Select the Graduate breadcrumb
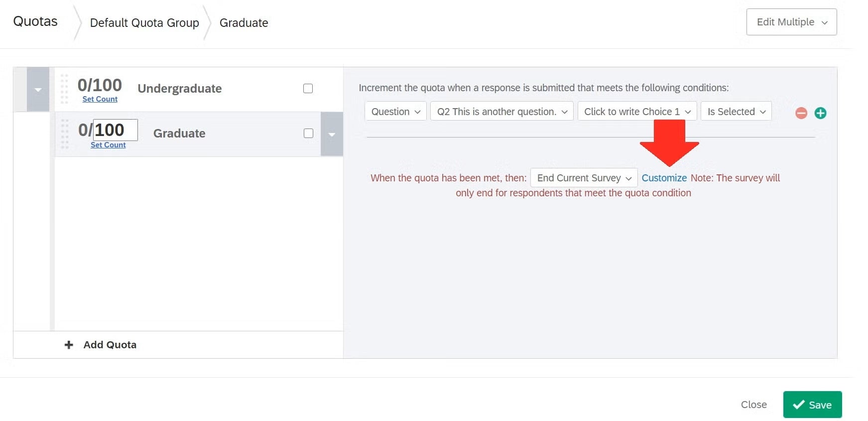 pos(244,23)
